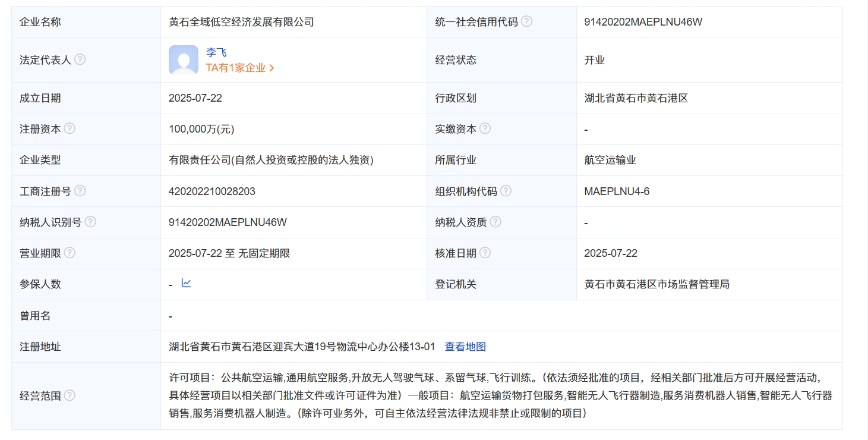Click help icon beside 营业期限
The image size is (868, 440).
70,253
